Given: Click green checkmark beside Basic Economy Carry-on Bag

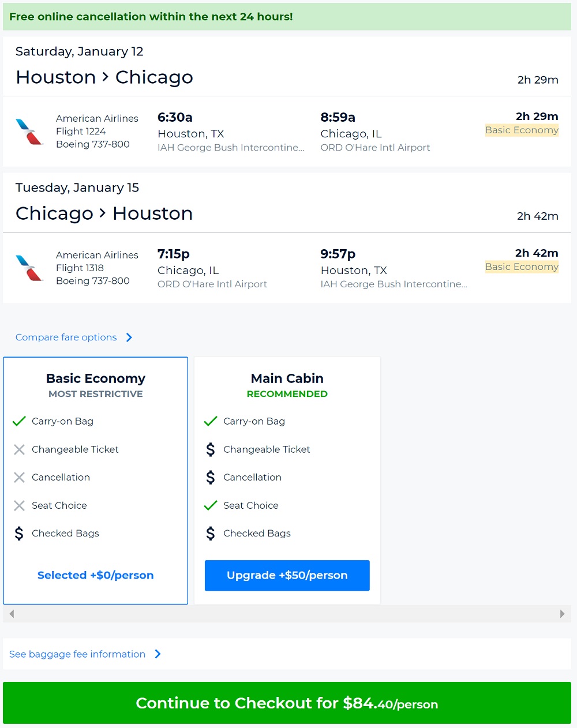Looking at the screenshot, I should point(19,421).
